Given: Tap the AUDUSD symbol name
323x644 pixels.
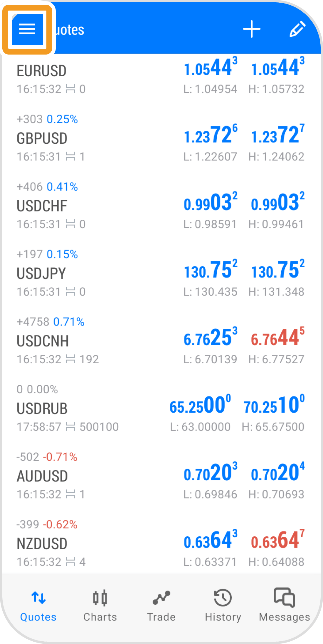Looking at the screenshot, I should pos(42,476).
